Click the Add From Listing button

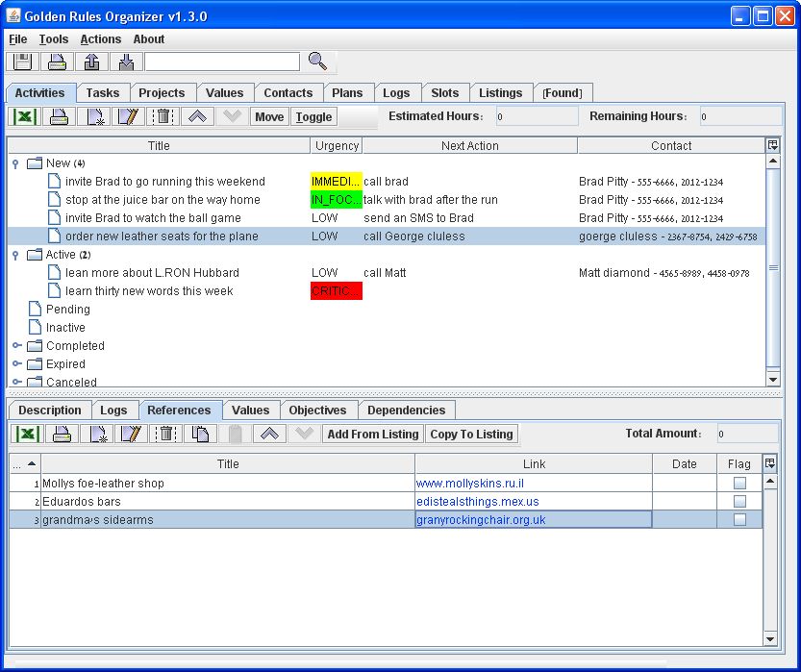(x=372, y=434)
